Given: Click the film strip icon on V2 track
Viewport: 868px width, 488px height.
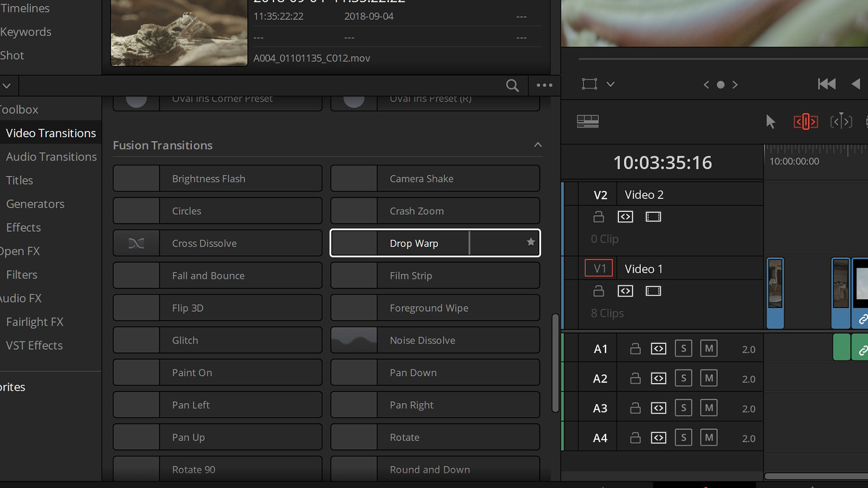Looking at the screenshot, I should (x=653, y=216).
